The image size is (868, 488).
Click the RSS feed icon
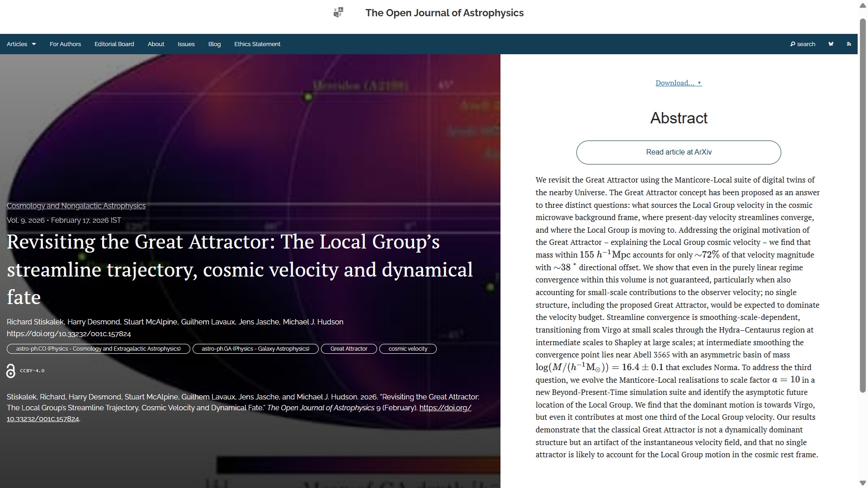(x=849, y=44)
